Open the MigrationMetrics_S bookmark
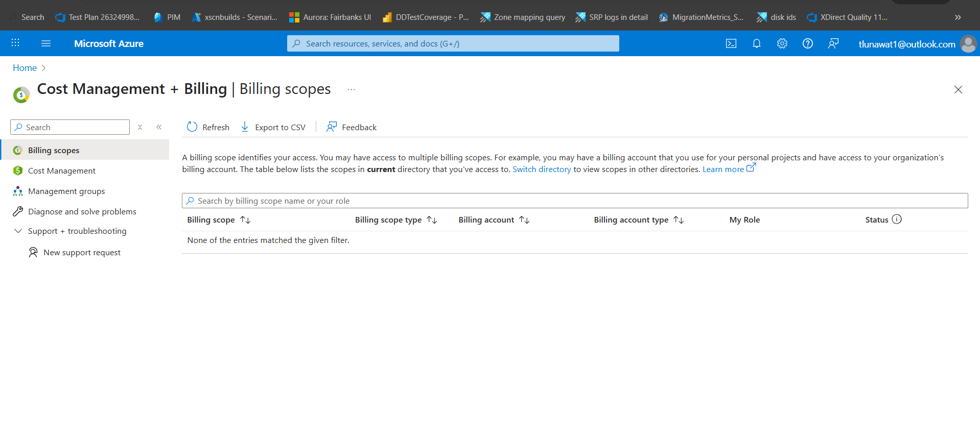980x439 pixels. [701, 17]
